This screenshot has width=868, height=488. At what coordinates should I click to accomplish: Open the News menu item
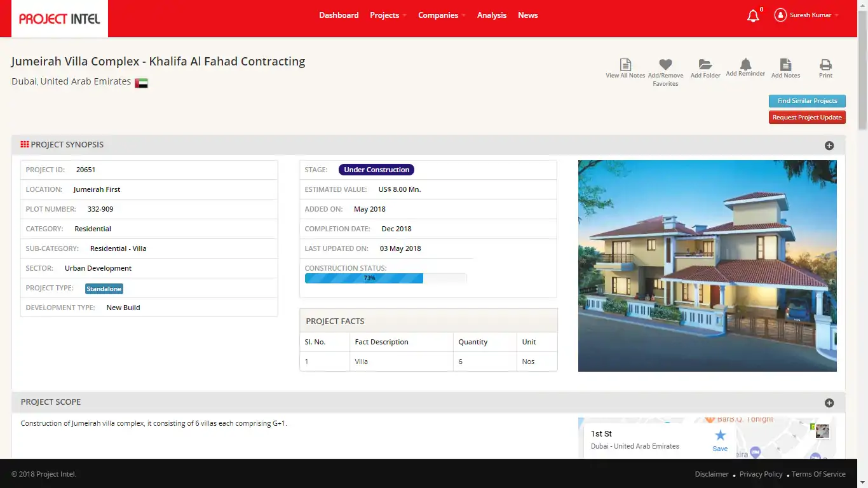[x=528, y=15]
